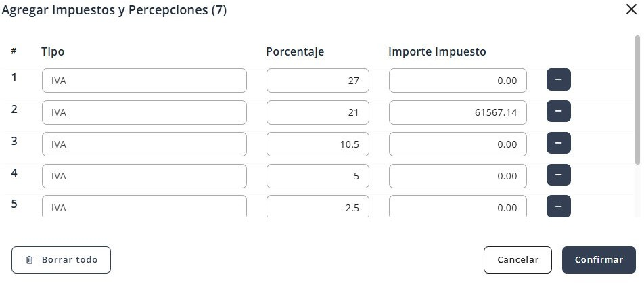The width and height of the screenshot is (644, 283).
Task: Select the Tipo field in row 1
Action: [x=144, y=81]
